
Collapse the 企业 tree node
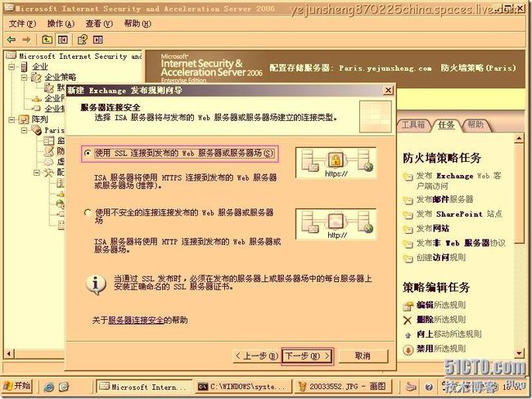click(11, 67)
